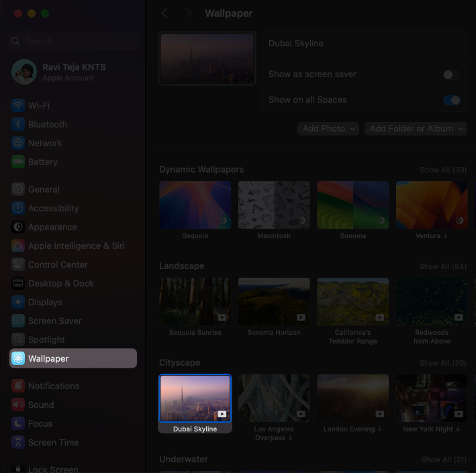476x473 pixels.
Task: Open Wi-Fi settings via its icon
Action: [18, 105]
